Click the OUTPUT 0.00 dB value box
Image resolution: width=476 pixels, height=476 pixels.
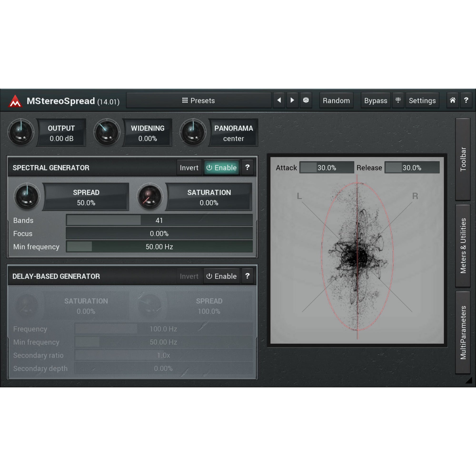tap(61, 133)
